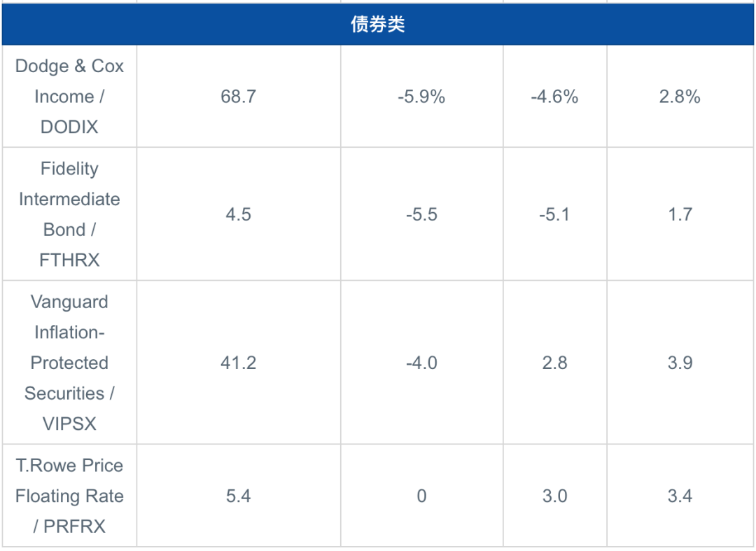
Task: Click the 5.4 value cell
Action: (239, 496)
